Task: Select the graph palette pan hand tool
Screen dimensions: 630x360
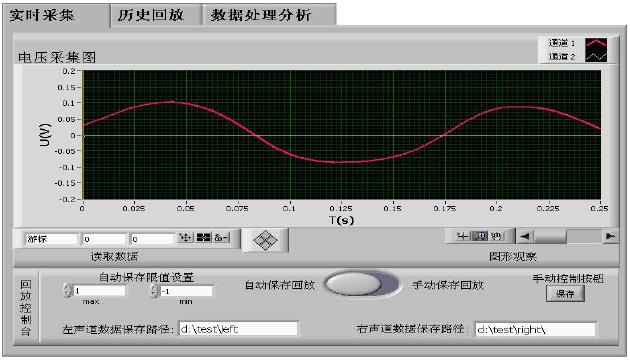Action: tap(497, 236)
